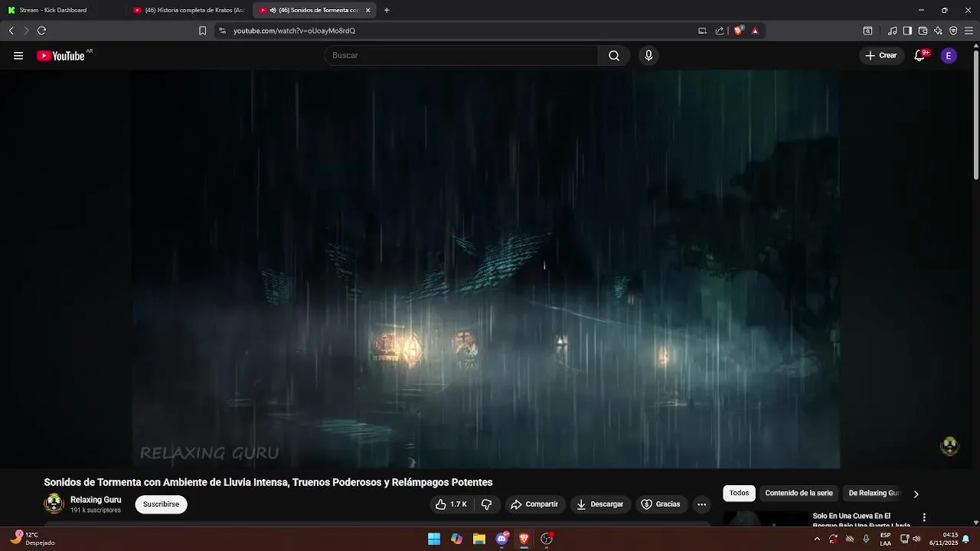Screen dimensions: 980x551
Task: Open the Brave browser main menu
Action: 969,31
